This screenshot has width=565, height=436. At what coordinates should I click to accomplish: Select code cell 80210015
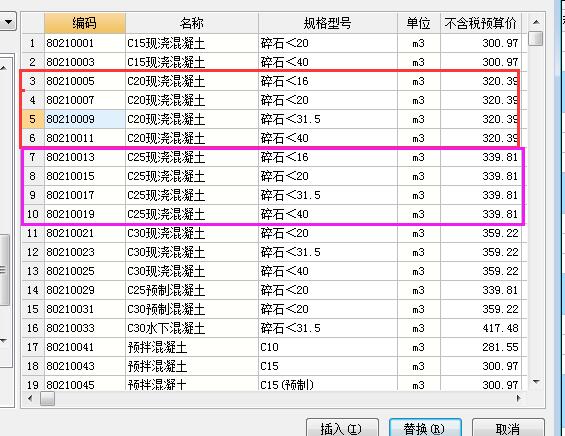coord(85,176)
